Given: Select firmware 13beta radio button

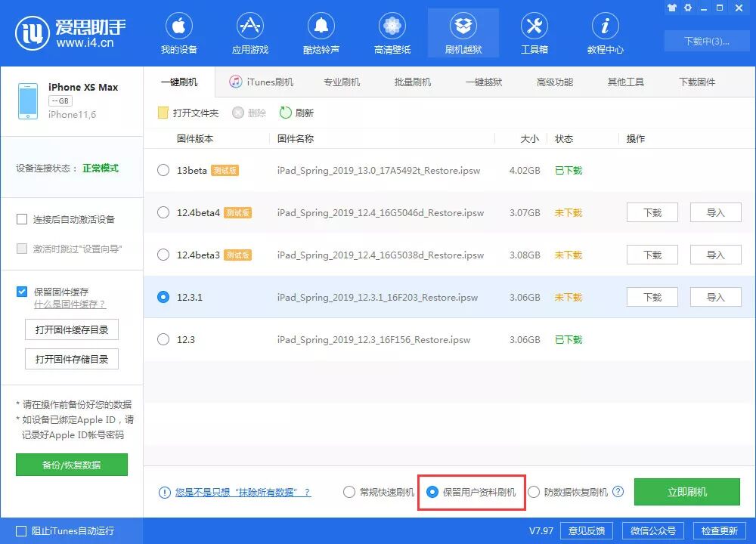Looking at the screenshot, I should click(163, 170).
